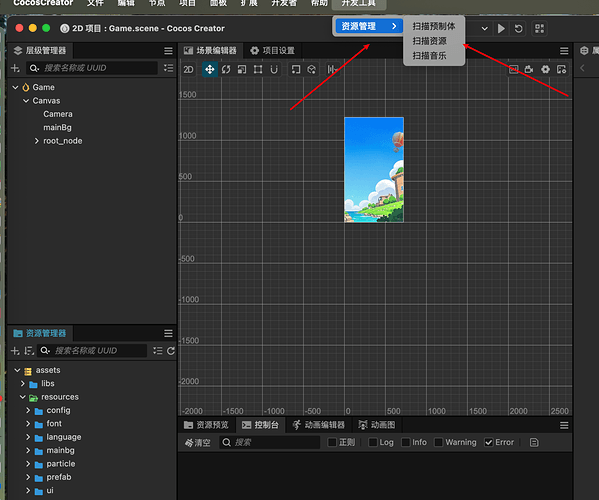Expand the root_node tree item
This screenshot has width=599, height=500.
(x=37, y=141)
